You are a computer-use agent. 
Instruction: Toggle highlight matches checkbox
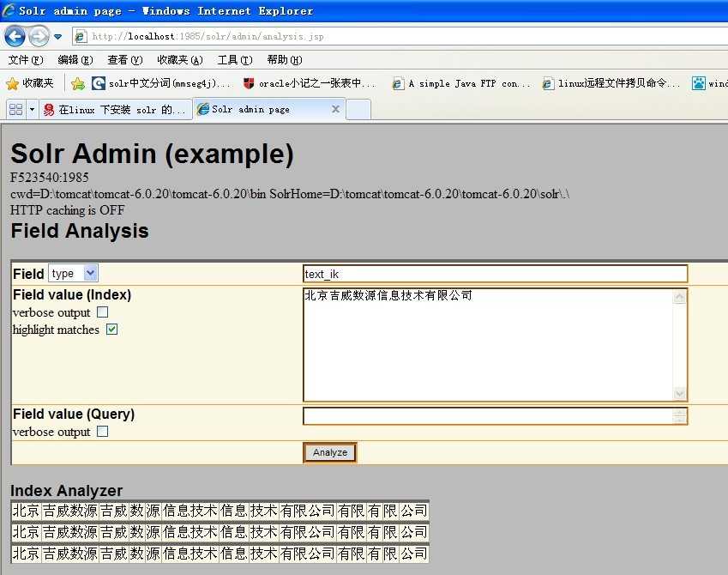tap(111, 329)
